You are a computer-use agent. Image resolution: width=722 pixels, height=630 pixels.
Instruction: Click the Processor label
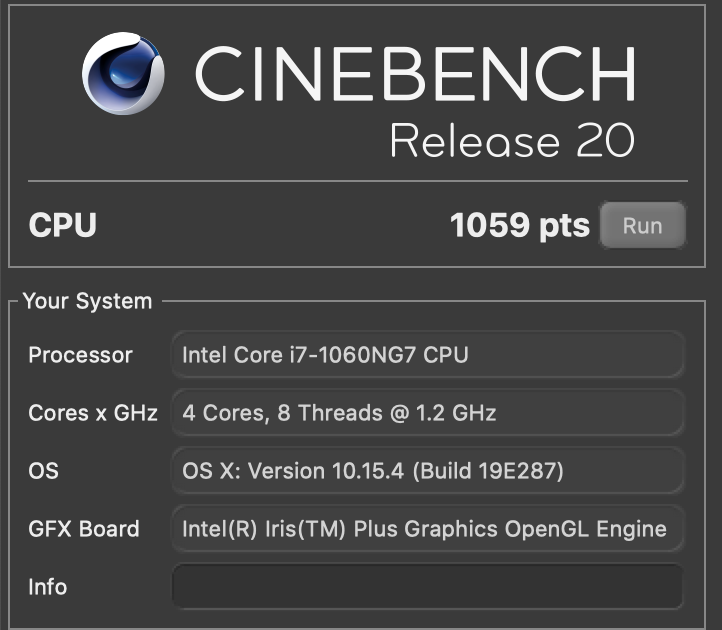click(x=81, y=355)
